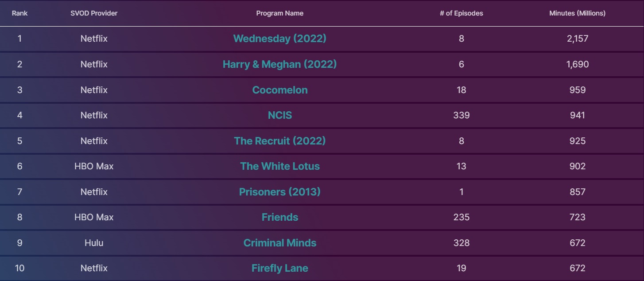Click the 339 episodes cell

(461, 115)
